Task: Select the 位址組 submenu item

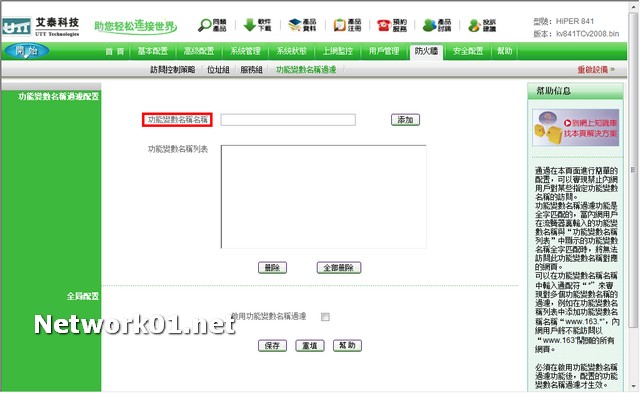Action: coord(218,70)
